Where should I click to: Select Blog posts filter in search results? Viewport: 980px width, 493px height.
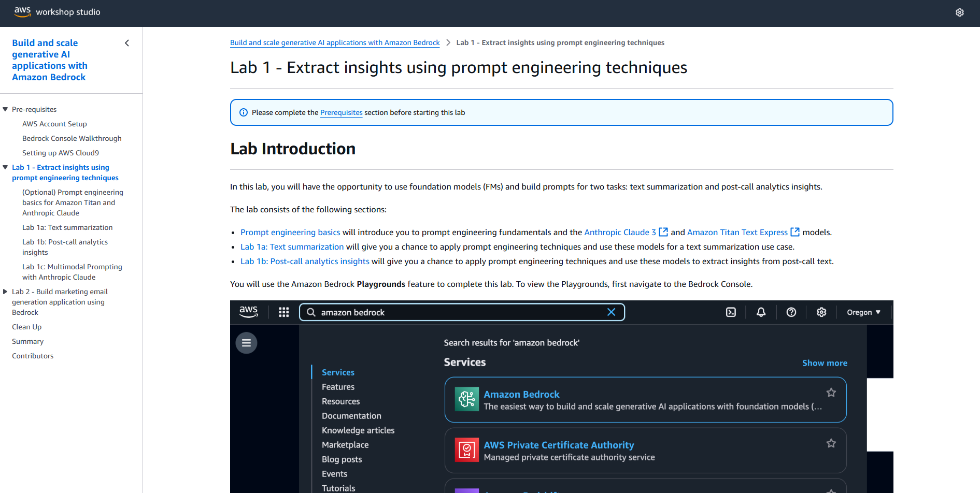(x=342, y=459)
